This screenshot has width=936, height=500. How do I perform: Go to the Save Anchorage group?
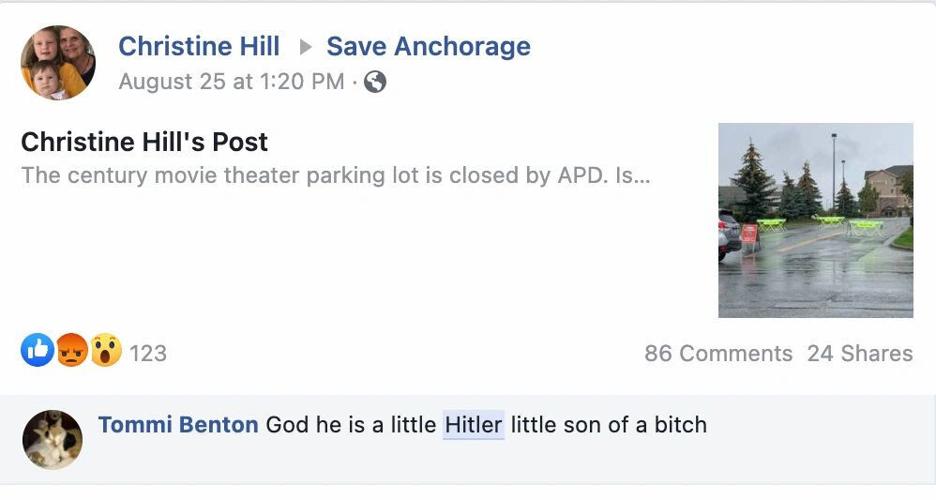click(x=428, y=46)
